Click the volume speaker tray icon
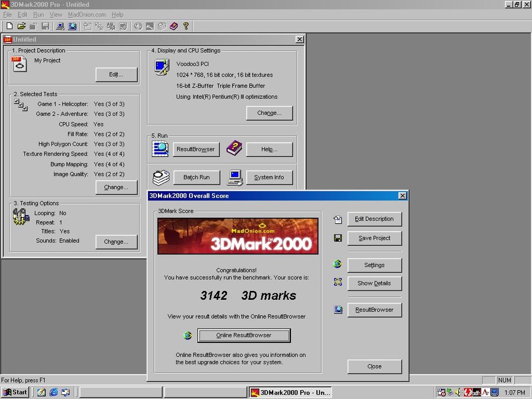The width and height of the screenshot is (532, 399). click(458, 392)
